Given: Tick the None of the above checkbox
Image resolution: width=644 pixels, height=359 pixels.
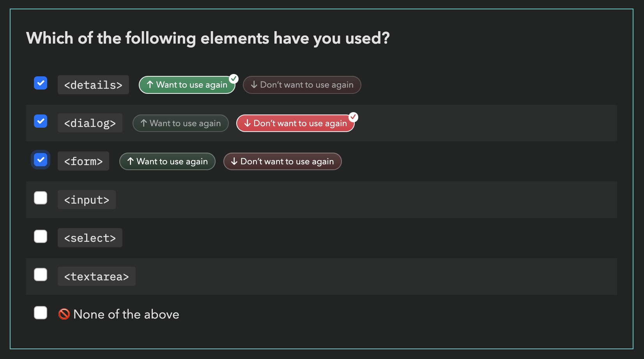Looking at the screenshot, I should pos(41,313).
